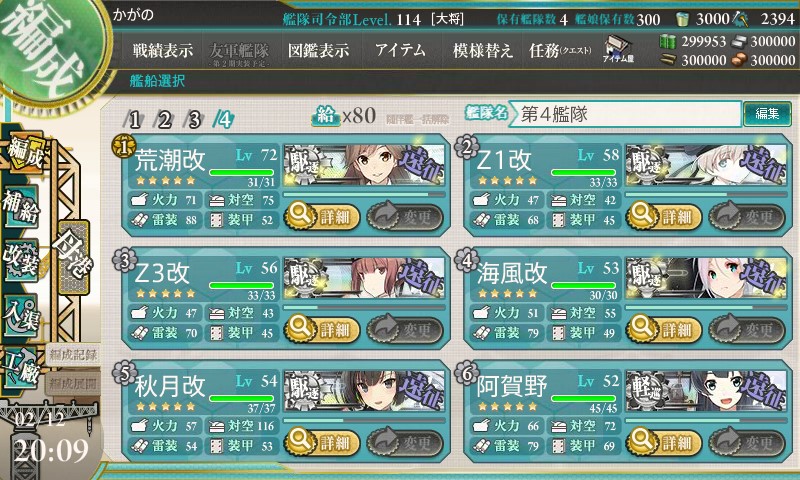Return to 母港 home port icon
The image size is (800, 480).
click(73, 257)
